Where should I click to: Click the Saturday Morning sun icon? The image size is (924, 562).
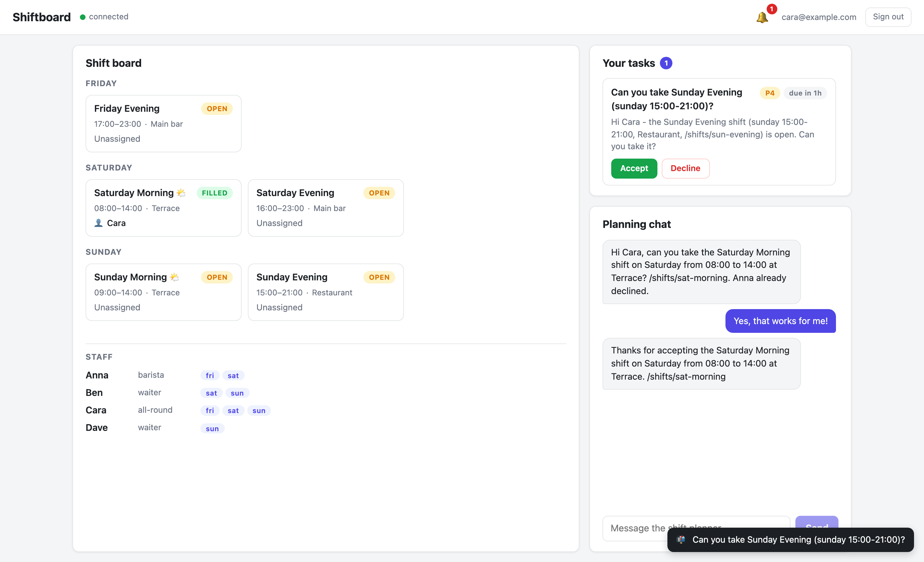pyautogui.click(x=181, y=193)
